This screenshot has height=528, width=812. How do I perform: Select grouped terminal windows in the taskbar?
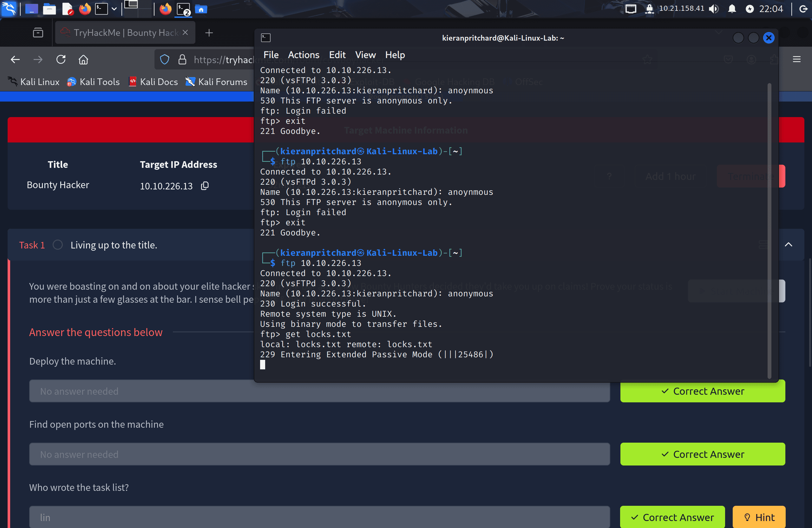click(x=183, y=9)
